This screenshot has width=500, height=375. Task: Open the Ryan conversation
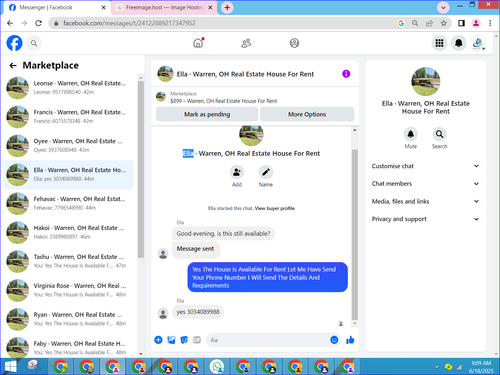pos(69,319)
